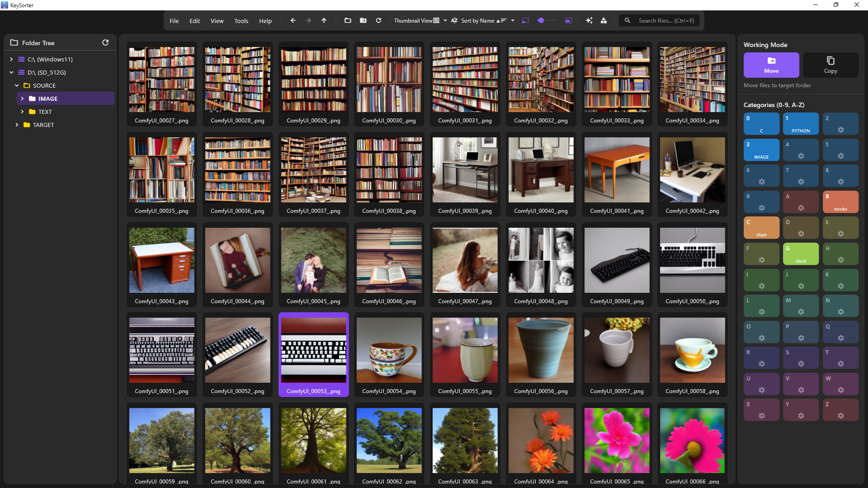Click the back navigation arrow

coord(293,21)
